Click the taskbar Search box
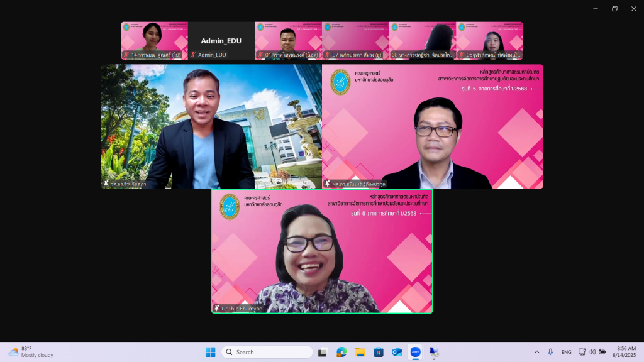 (x=267, y=352)
